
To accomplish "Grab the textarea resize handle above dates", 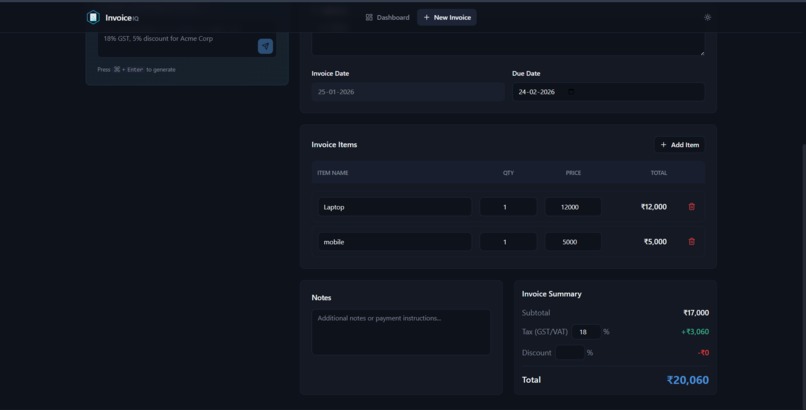I will (701, 52).
